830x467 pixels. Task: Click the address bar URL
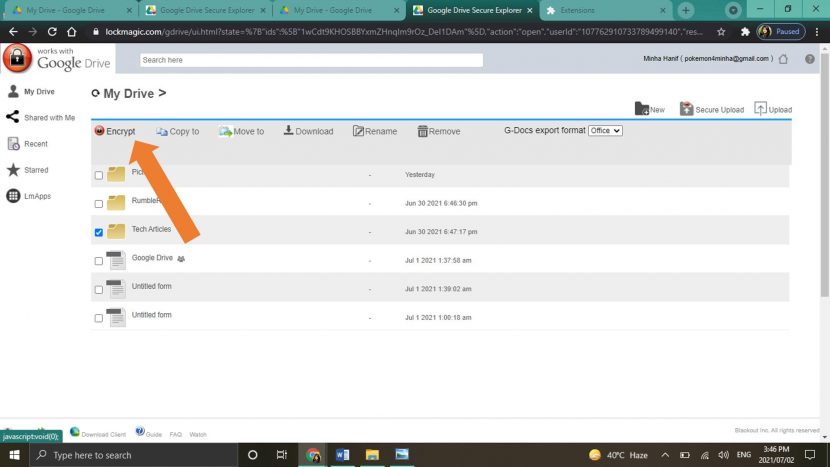[403, 32]
